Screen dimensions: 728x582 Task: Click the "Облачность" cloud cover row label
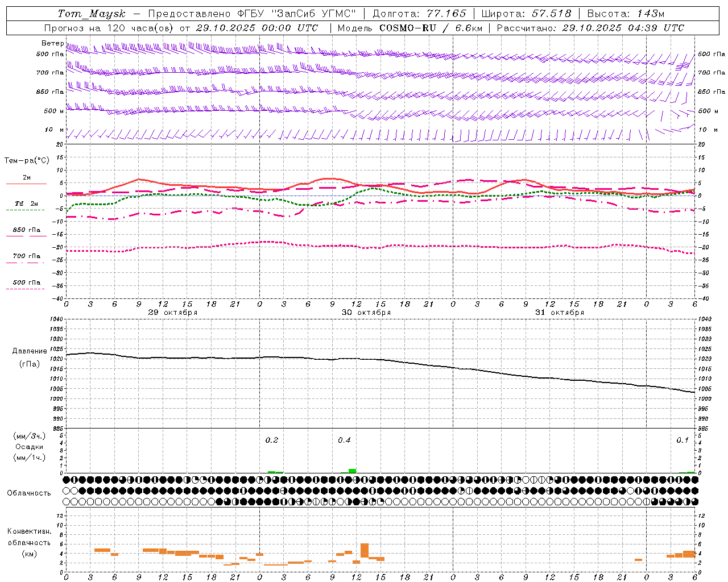pyautogui.click(x=29, y=493)
